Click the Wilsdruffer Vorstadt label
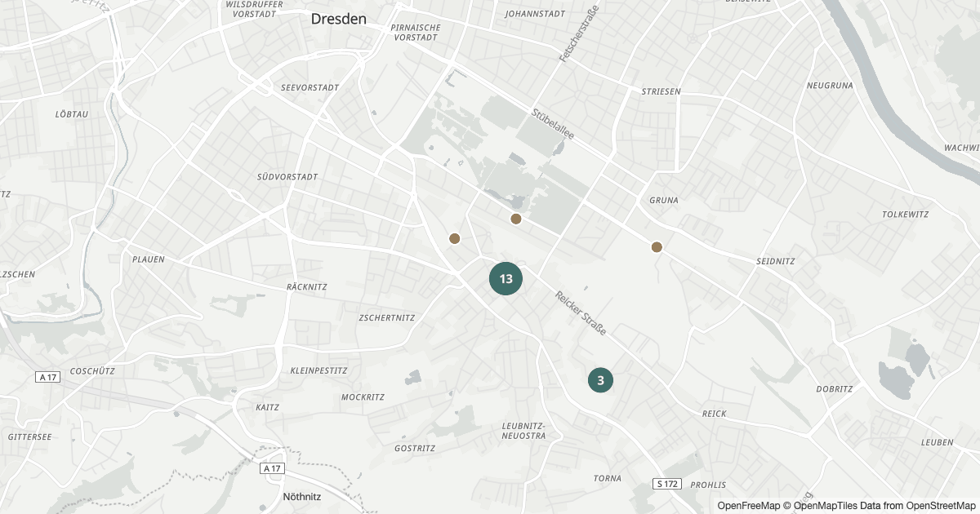Screen dimensions: 980x514 click(254, 9)
